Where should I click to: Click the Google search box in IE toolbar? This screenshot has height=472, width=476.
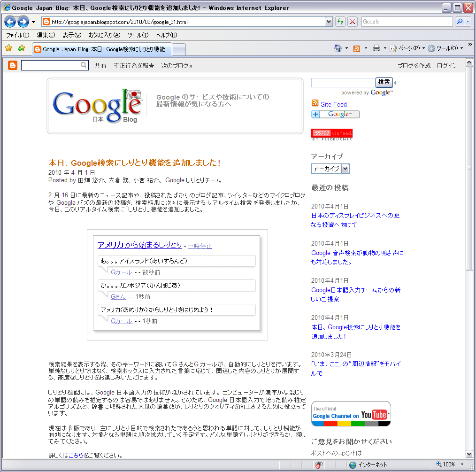(407, 22)
